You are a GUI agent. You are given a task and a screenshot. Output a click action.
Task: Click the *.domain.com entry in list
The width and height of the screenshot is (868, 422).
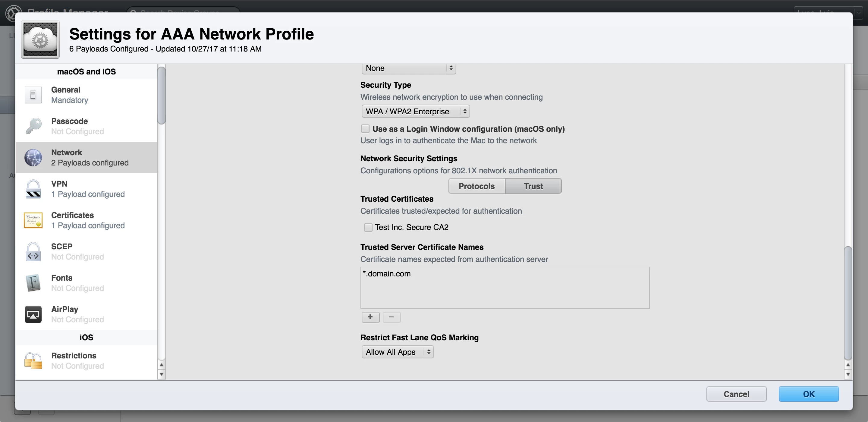(x=387, y=274)
